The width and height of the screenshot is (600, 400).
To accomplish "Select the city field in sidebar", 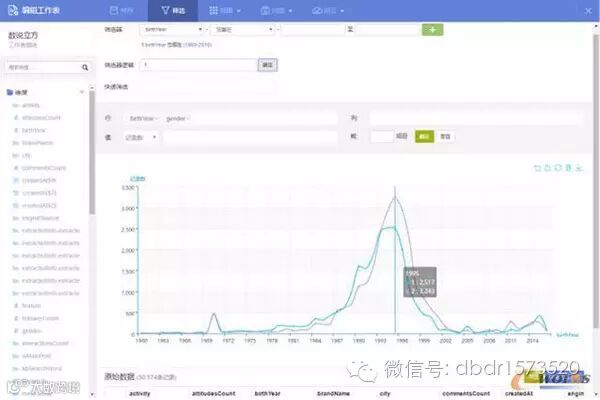I will (26, 155).
